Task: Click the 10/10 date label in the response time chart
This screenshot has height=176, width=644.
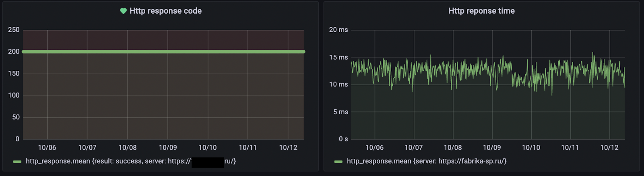Action: [531, 147]
